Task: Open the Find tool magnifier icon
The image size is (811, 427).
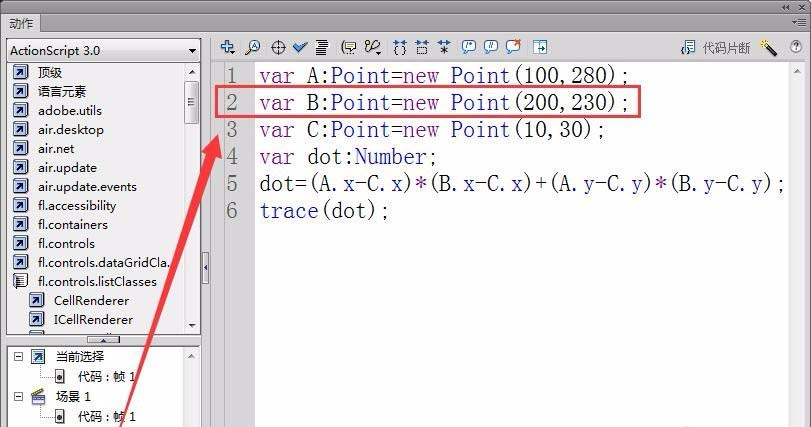Action: [253, 48]
